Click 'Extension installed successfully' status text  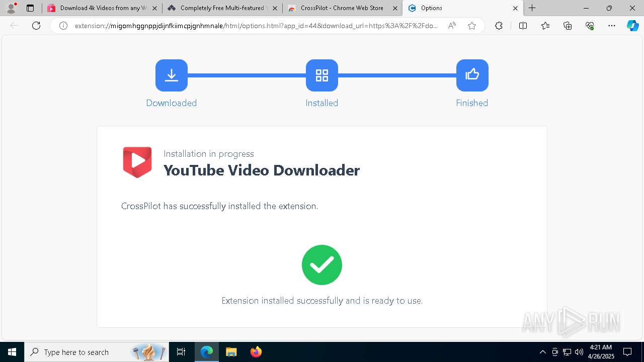click(x=322, y=301)
